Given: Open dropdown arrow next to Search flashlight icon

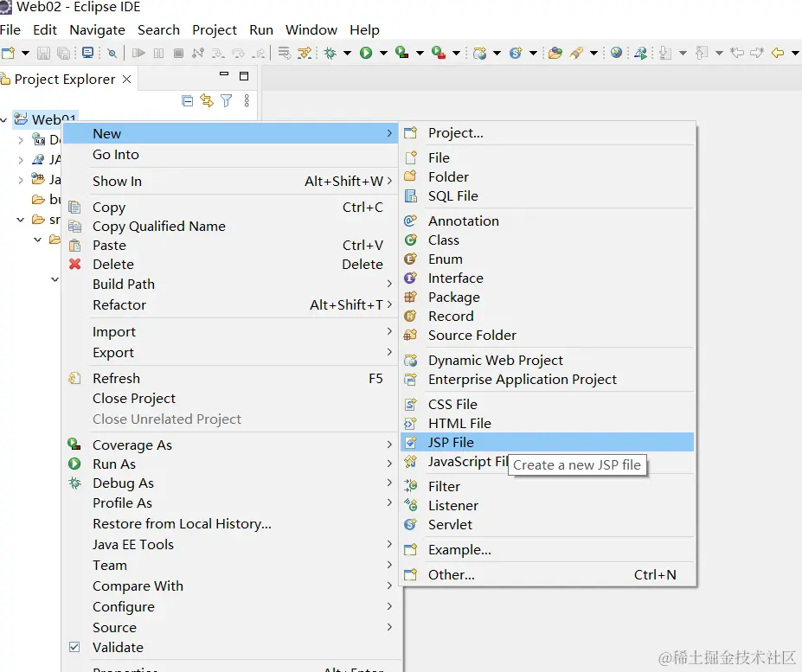Looking at the screenshot, I should 593,53.
